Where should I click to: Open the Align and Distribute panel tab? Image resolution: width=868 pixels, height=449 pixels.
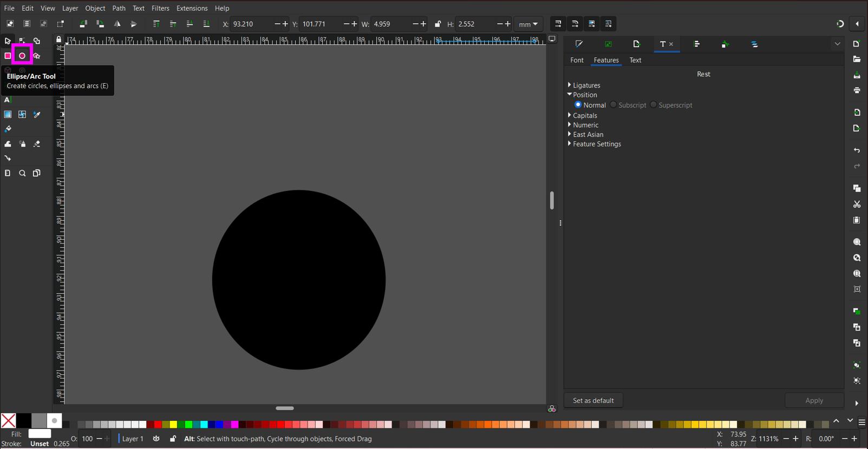coord(697,44)
